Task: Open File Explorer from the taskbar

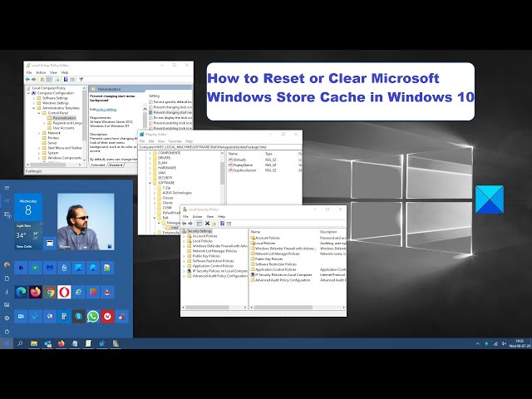Action: (34, 343)
